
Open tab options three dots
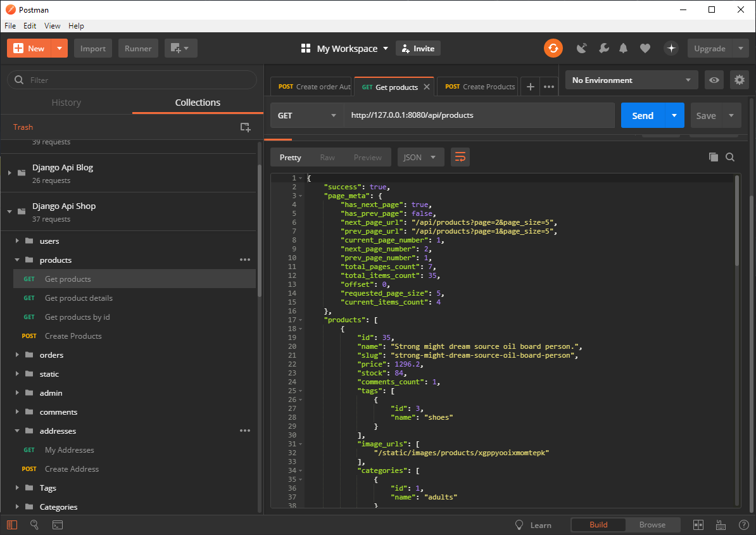click(x=549, y=87)
